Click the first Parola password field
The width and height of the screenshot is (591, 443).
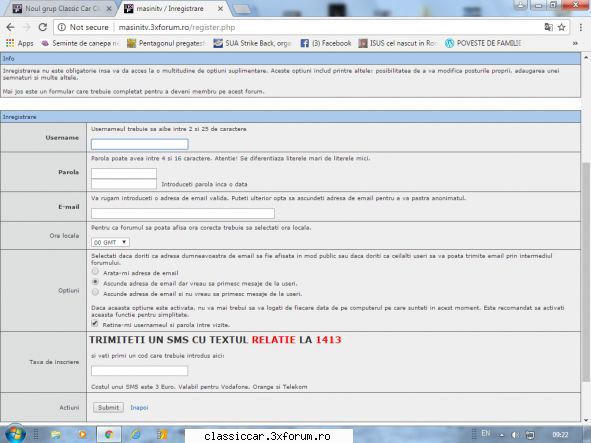pyautogui.click(x=124, y=173)
